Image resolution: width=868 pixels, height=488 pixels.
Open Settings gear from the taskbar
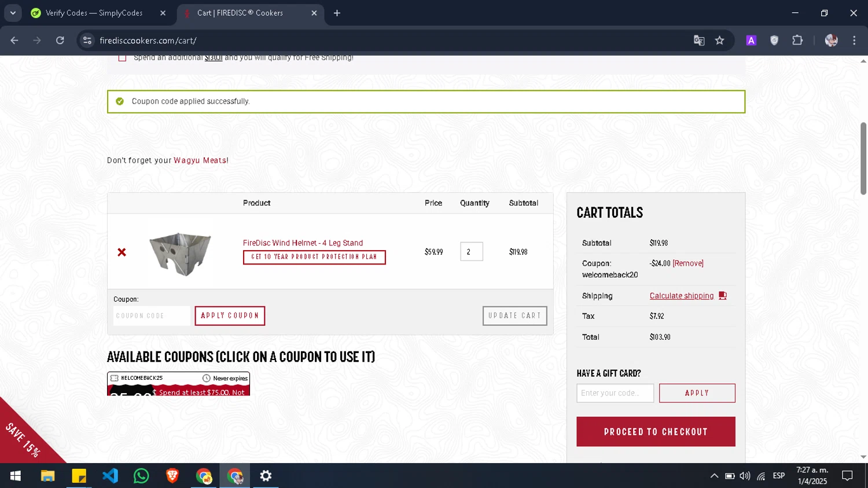(266, 476)
